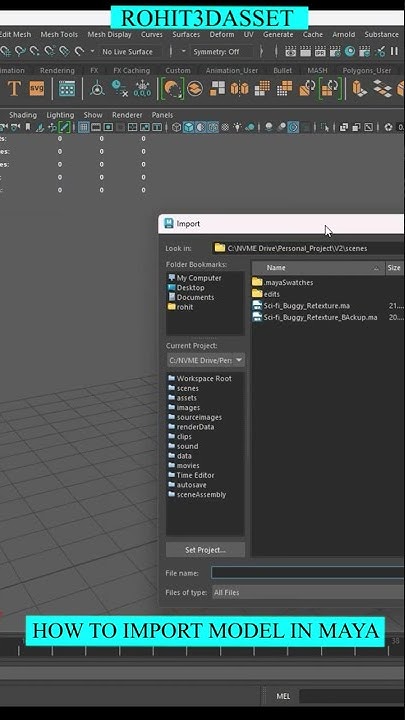Click the Name column sort arrow
Image resolution: width=405 pixels, height=720 pixels.
377,268
